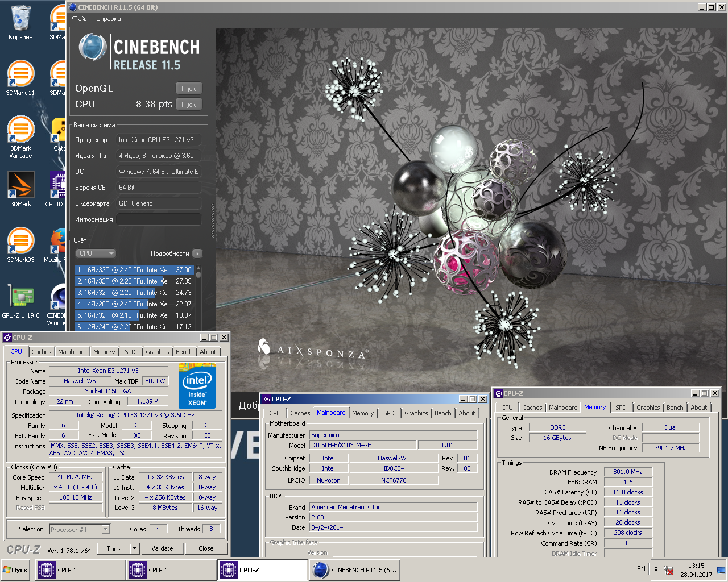The height and width of the screenshot is (582, 728).
Task: Open SPD tab in CPU-Z Memory window
Action: pyautogui.click(x=621, y=408)
